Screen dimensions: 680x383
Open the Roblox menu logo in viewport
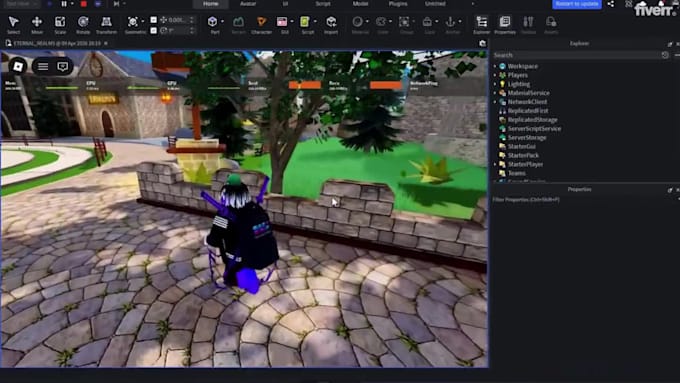pyautogui.click(x=18, y=66)
